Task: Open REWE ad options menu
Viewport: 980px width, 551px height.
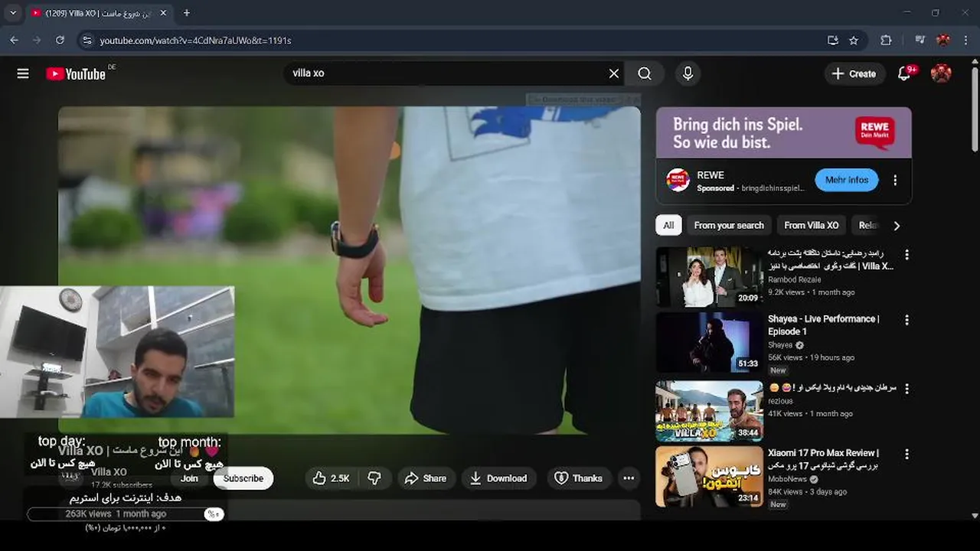Action: (x=895, y=181)
